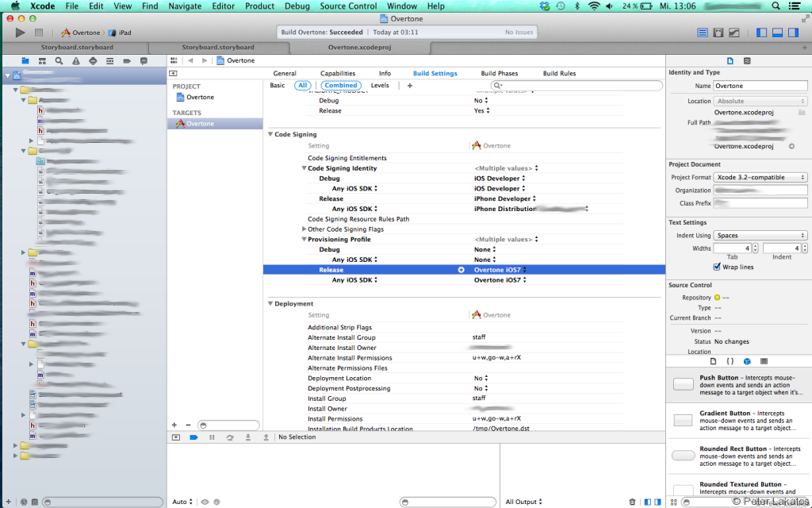Open the Issue navigator warning icon
This screenshot has height=508, width=812.
(x=76, y=60)
